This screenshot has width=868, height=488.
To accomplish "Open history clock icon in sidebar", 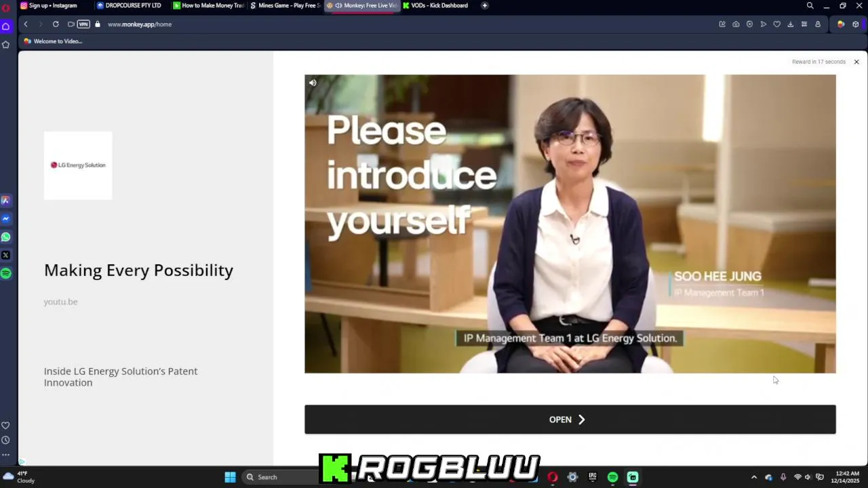I will click(x=5, y=441).
